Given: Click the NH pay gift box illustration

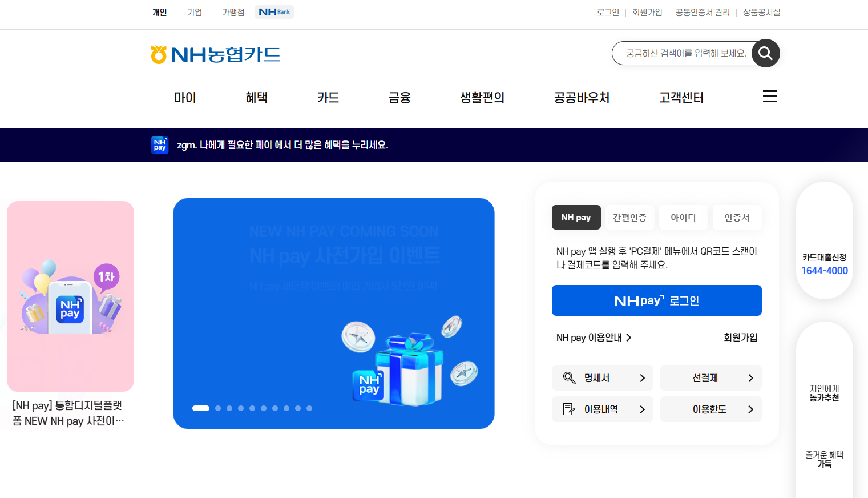Looking at the screenshot, I should 410,361.
